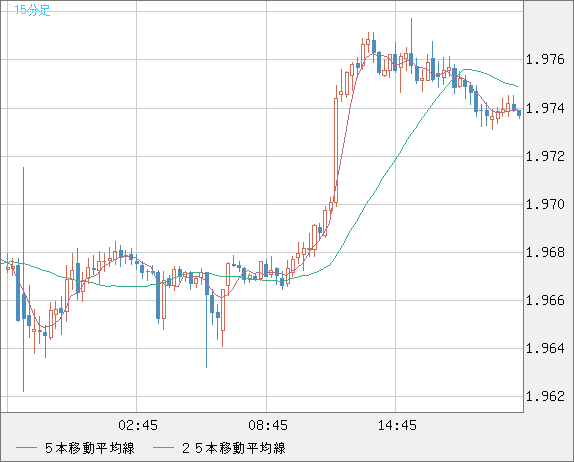574x462 pixels.
Task: Click the 1.968 price axis label
Action: (x=545, y=252)
